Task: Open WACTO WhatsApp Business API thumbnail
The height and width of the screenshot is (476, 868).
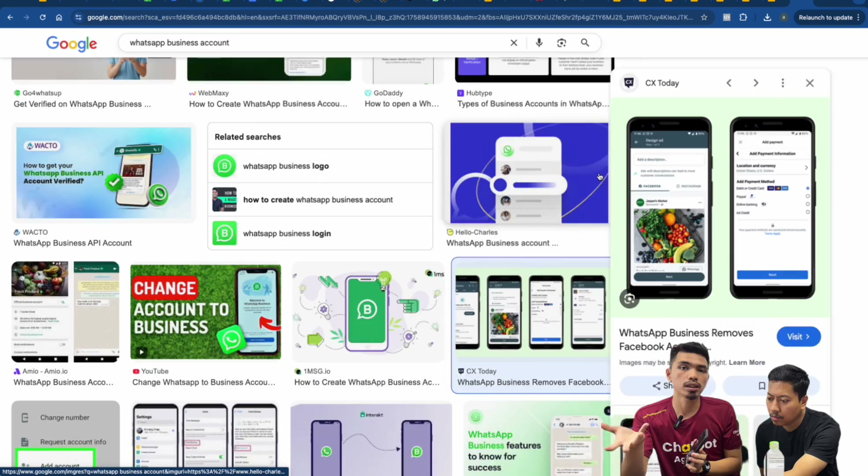Action: click(104, 172)
